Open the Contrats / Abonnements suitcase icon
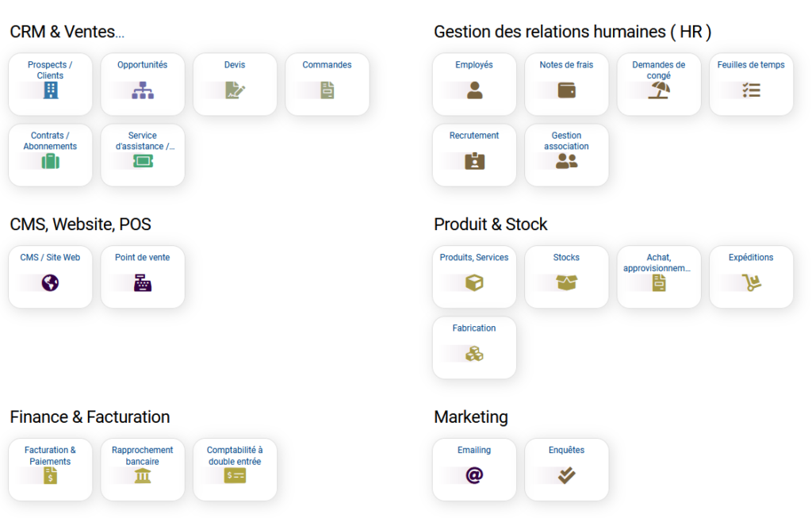The height and width of the screenshot is (518, 812). pos(50,161)
